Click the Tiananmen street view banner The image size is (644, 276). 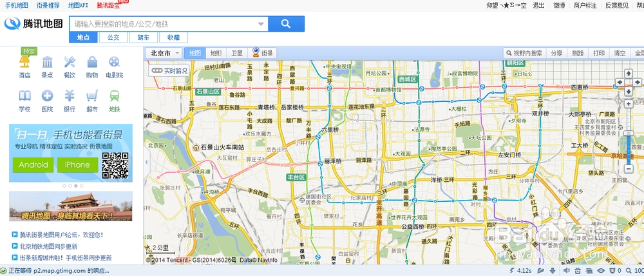(x=71, y=206)
